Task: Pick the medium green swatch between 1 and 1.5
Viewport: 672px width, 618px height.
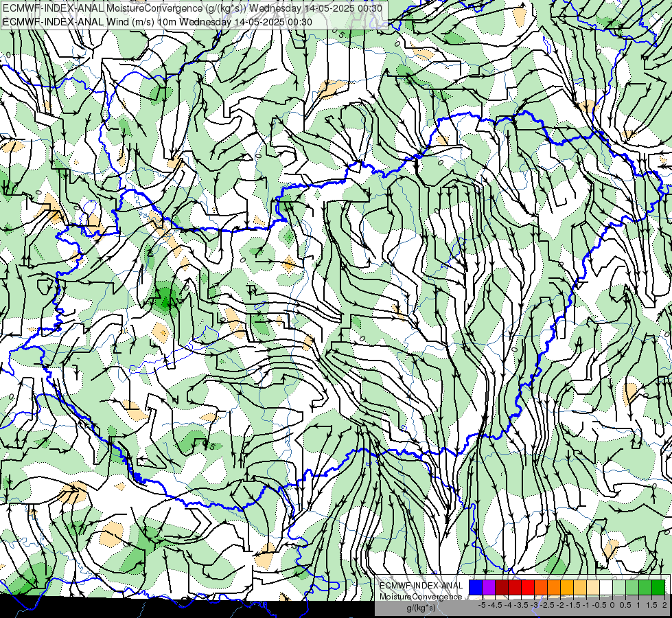Action: pos(645,587)
